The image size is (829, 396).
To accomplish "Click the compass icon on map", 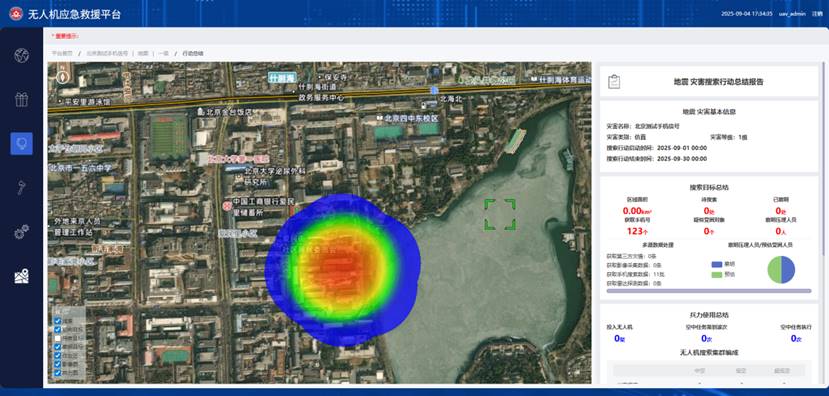I will pos(63,77).
